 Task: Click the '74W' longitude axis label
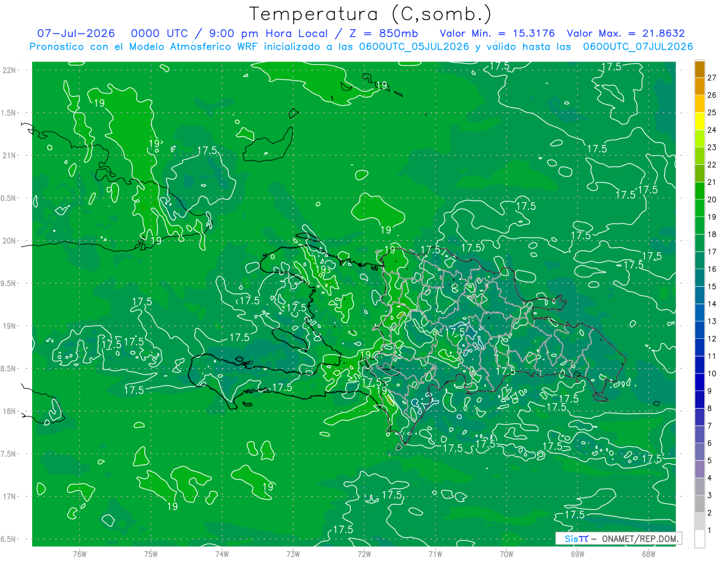[221, 554]
